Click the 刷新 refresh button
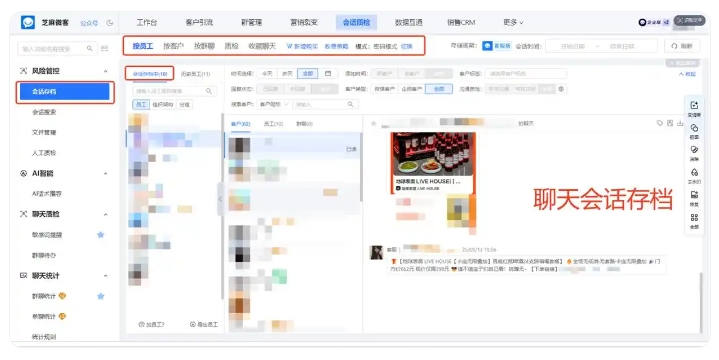Image resolution: width=719 pixels, height=360 pixels. click(x=682, y=46)
